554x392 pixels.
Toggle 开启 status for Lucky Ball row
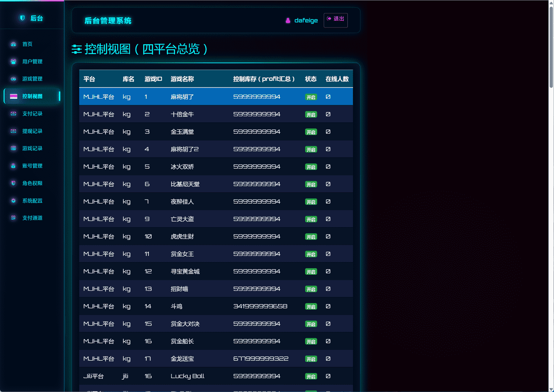coord(311,376)
